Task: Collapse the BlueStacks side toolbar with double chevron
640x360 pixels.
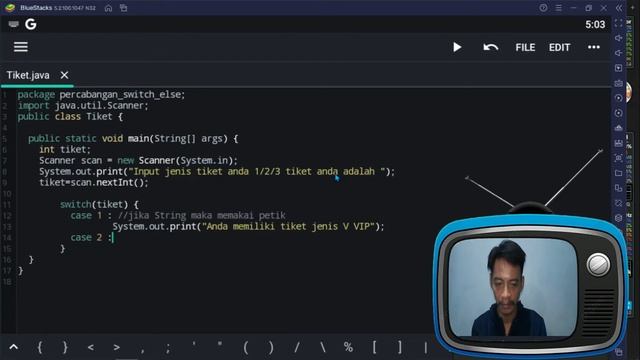Action: [x=619, y=8]
